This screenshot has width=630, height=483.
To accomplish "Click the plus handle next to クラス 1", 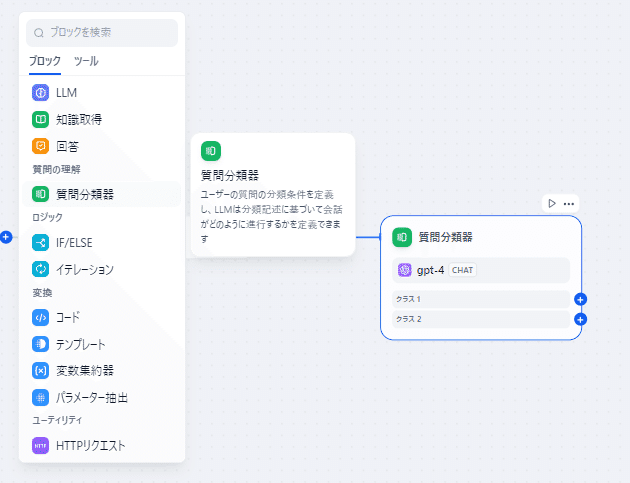I will tap(581, 299).
